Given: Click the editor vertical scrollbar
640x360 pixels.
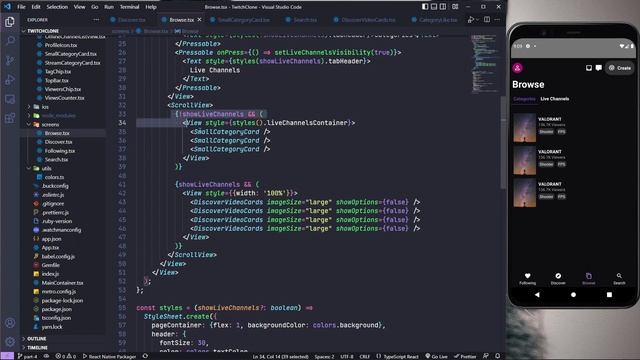Looking at the screenshot, I should coord(503,143).
